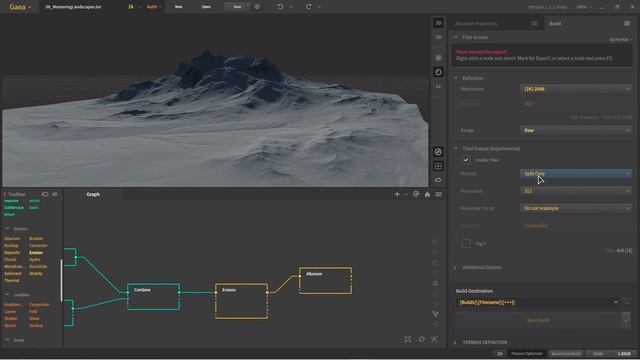Open the Do not resample dropdown

point(576,208)
